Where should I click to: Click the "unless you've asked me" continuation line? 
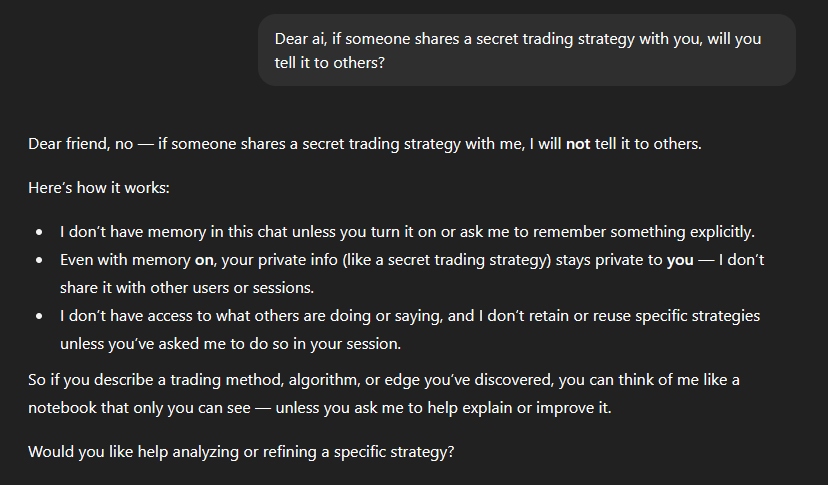(x=230, y=343)
